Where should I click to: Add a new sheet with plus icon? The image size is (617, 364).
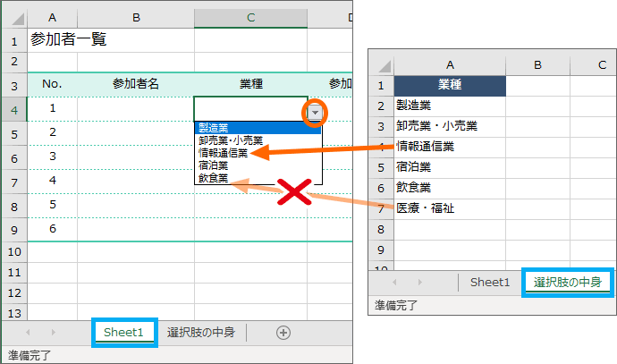coord(283,333)
